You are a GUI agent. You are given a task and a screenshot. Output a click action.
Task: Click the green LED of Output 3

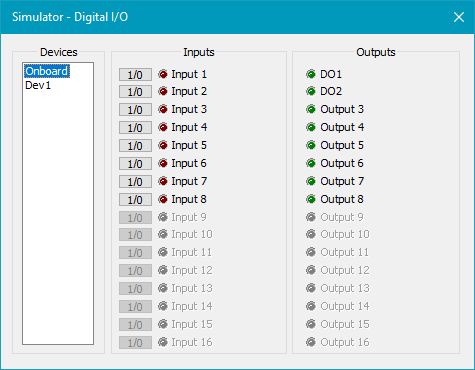311,109
